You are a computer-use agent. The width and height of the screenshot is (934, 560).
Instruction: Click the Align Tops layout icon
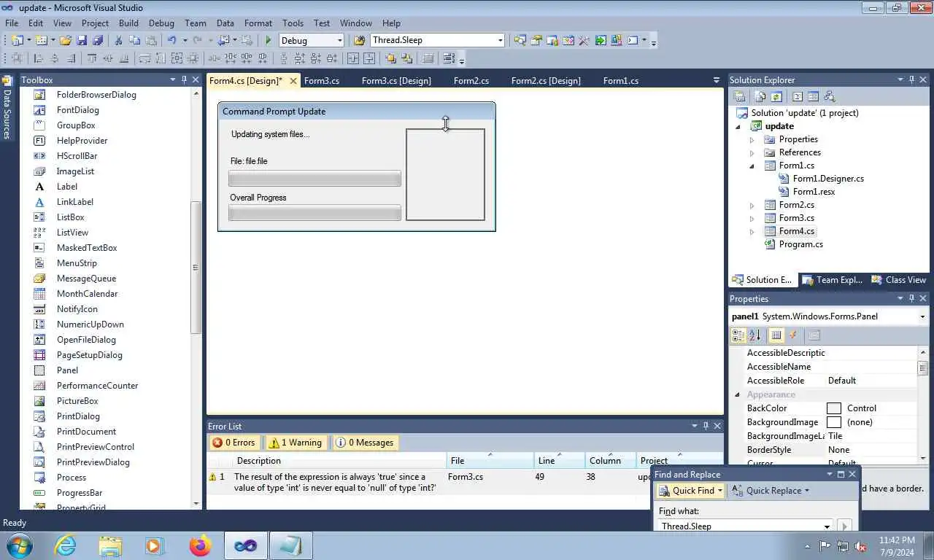coord(91,58)
